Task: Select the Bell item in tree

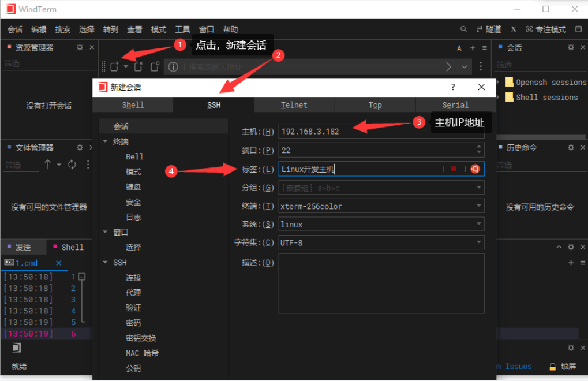Action: [x=134, y=156]
